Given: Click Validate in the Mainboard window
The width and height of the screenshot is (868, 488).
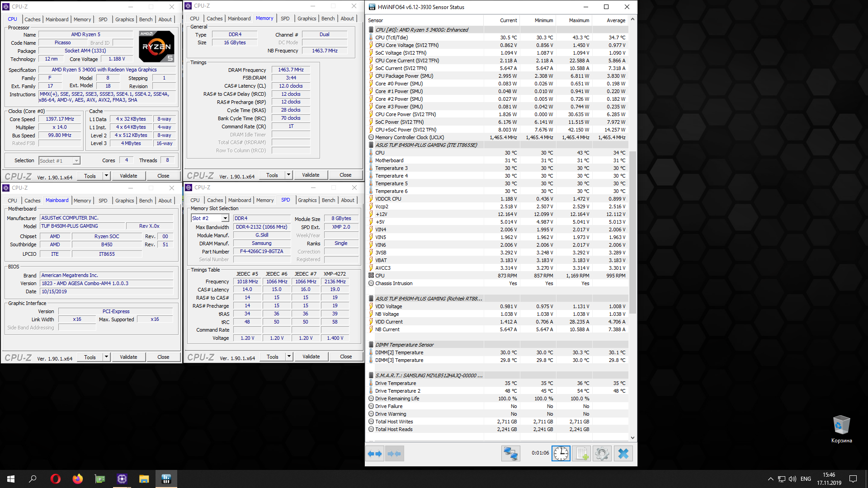Looking at the screenshot, I should click(x=128, y=357).
